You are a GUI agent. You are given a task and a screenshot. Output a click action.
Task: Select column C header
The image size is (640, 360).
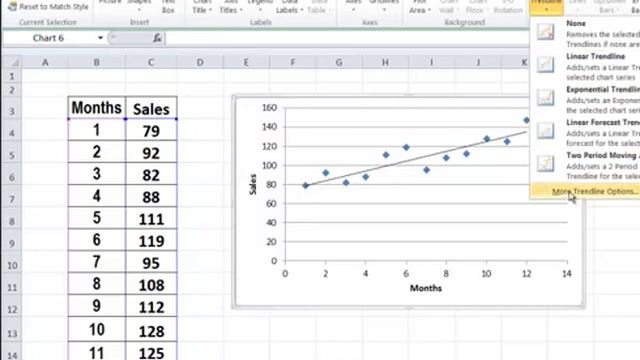coord(151,62)
